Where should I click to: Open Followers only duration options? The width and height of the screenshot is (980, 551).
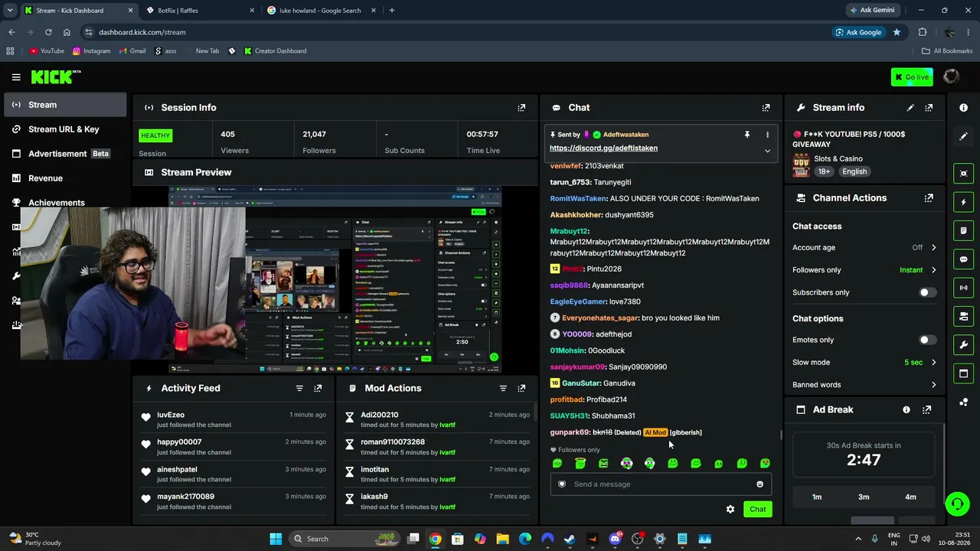(x=864, y=270)
